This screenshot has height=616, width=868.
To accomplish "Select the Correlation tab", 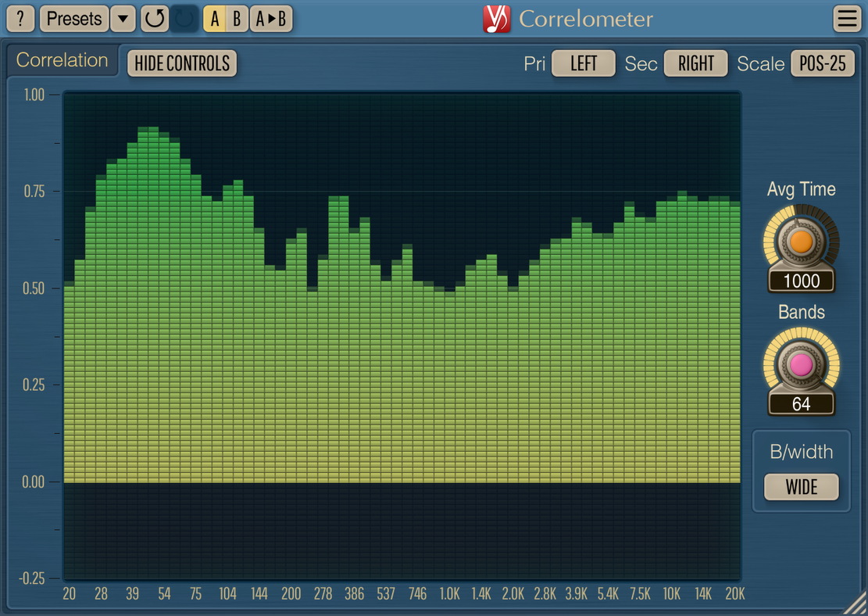I will click(x=62, y=61).
